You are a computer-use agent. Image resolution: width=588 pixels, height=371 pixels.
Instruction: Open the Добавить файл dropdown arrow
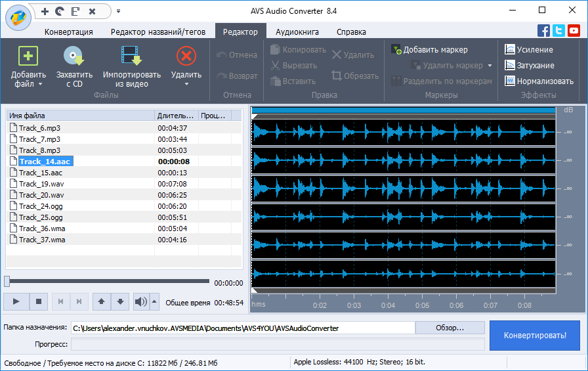pos(40,85)
